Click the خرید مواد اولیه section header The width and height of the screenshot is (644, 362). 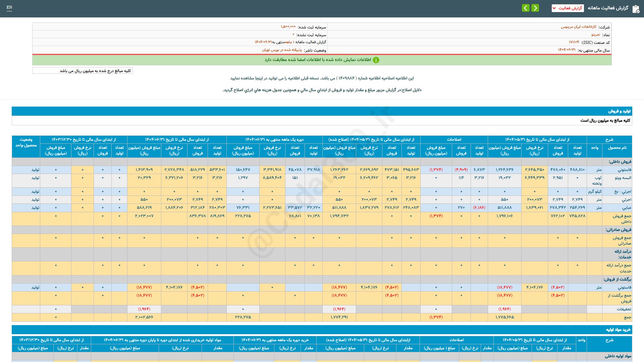tap(618, 329)
